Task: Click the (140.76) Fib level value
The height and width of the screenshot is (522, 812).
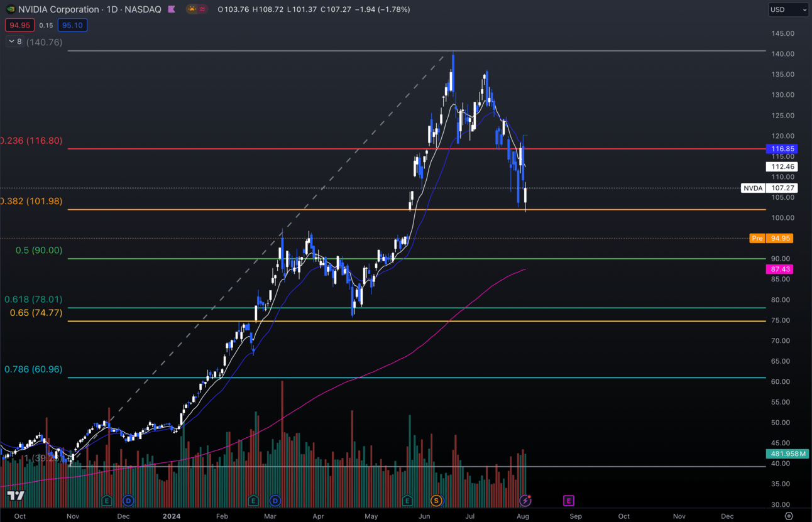Action: [44, 42]
